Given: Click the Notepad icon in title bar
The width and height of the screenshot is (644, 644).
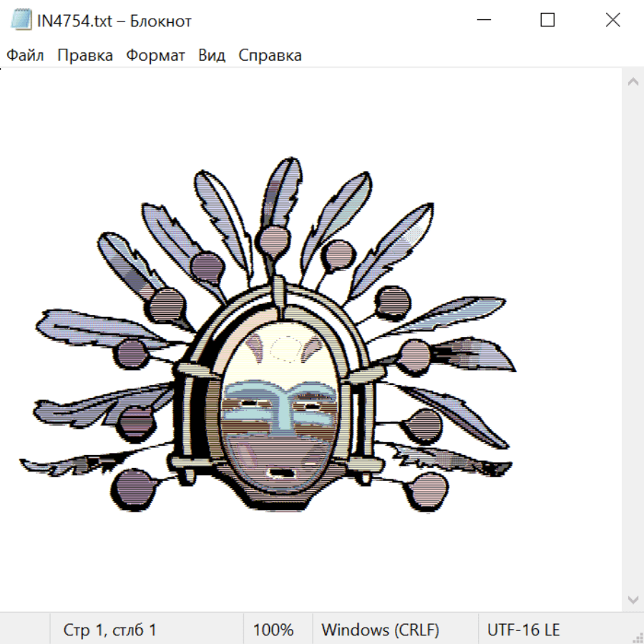Looking at the screenshot, I should [21, 20].
